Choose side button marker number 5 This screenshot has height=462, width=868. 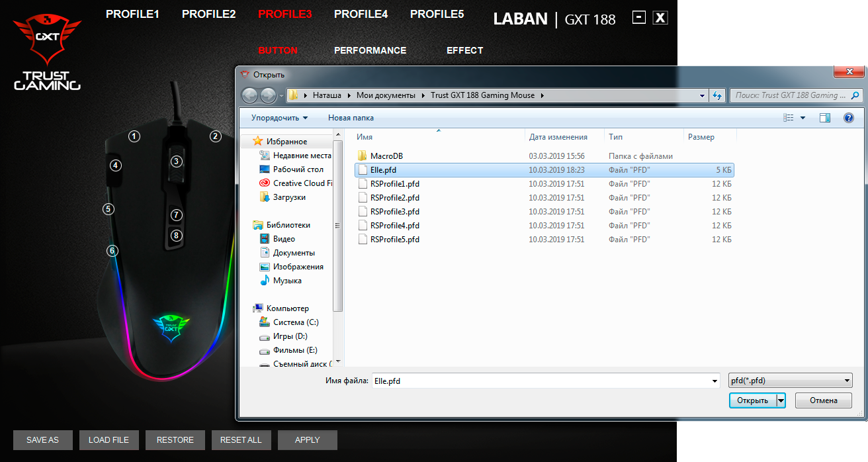coord(108,208)
